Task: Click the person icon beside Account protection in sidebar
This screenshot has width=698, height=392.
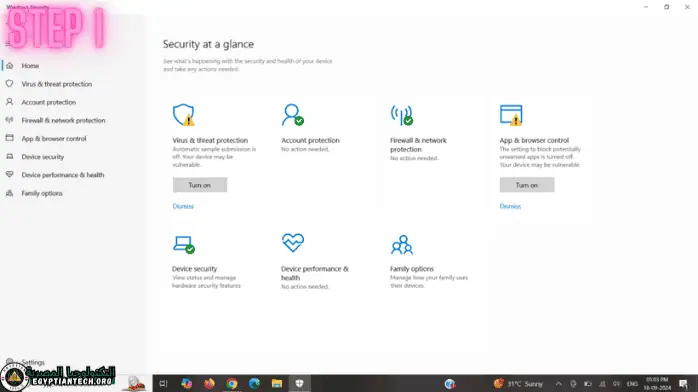Action: pyautogui.click(x=9, y=102)
